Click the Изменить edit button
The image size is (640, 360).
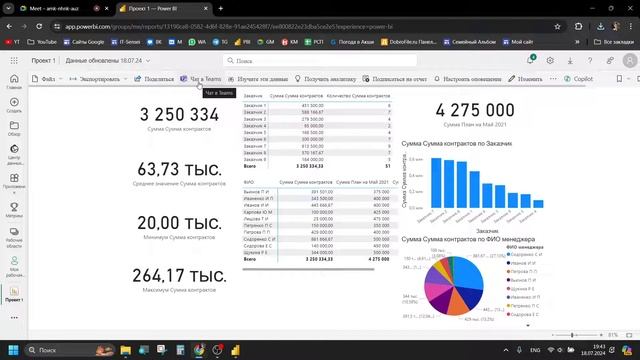pyautogui.click(x=525, y=79)
